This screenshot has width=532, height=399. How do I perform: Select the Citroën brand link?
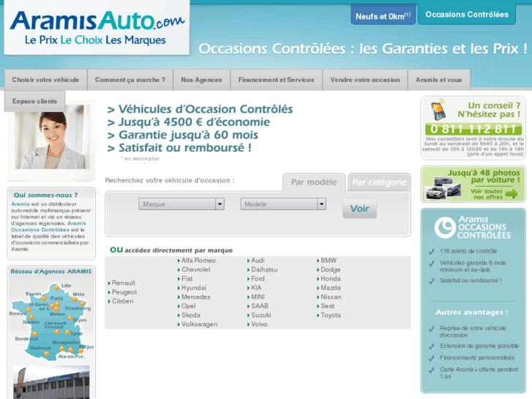click(122, 301)
